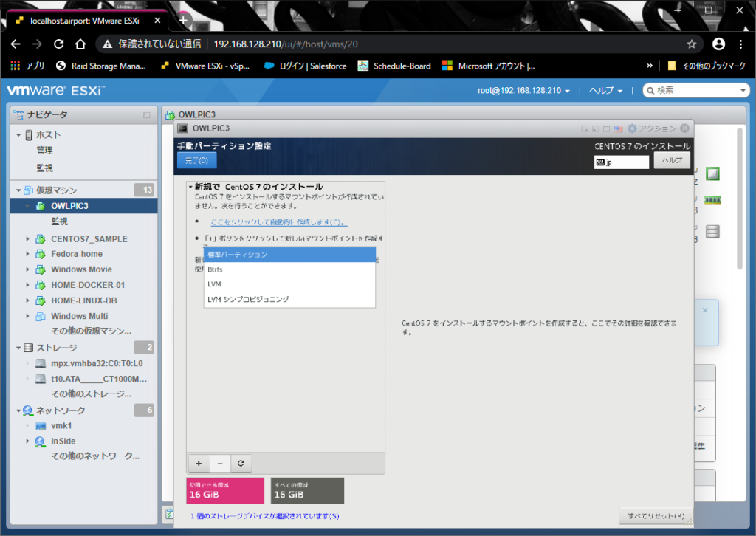The width and height of the screenshot is (756, 536).
Task: Open the ヘルプ dropdown in the ESXi header
Action: [x=606, y=91]
